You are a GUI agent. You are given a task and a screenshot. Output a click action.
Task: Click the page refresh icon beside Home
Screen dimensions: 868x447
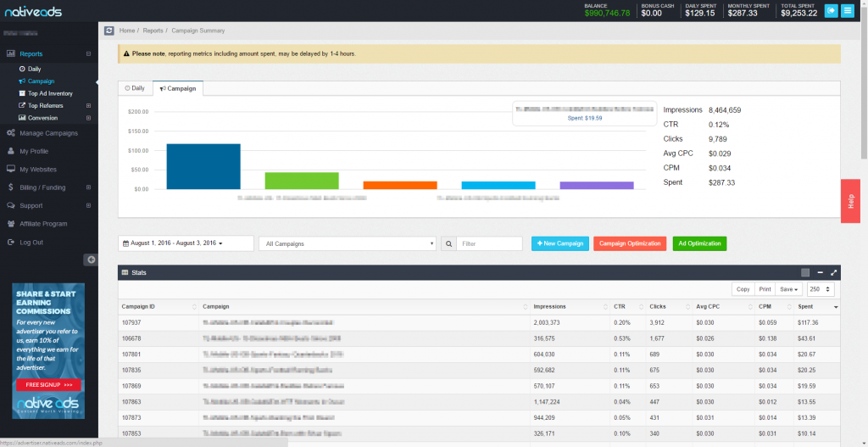click(109, 31)
